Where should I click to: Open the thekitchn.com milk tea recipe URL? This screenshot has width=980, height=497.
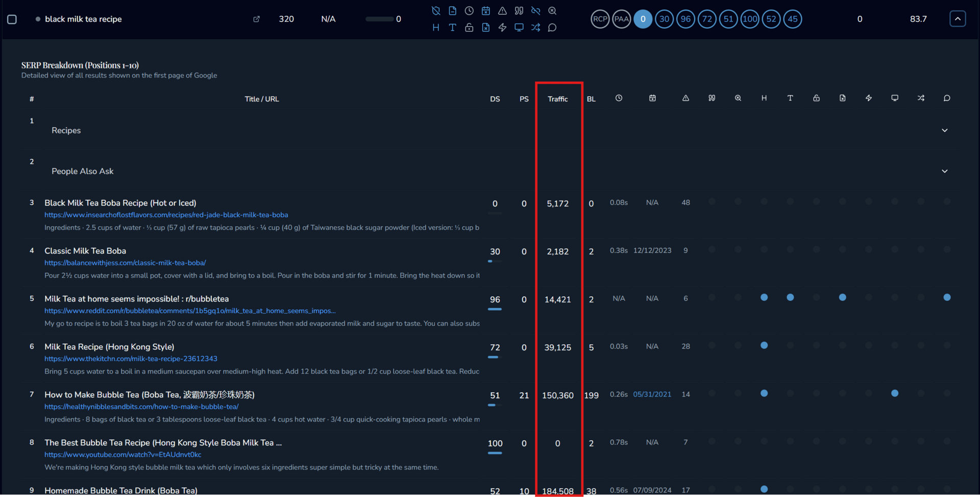pos(131,359)
